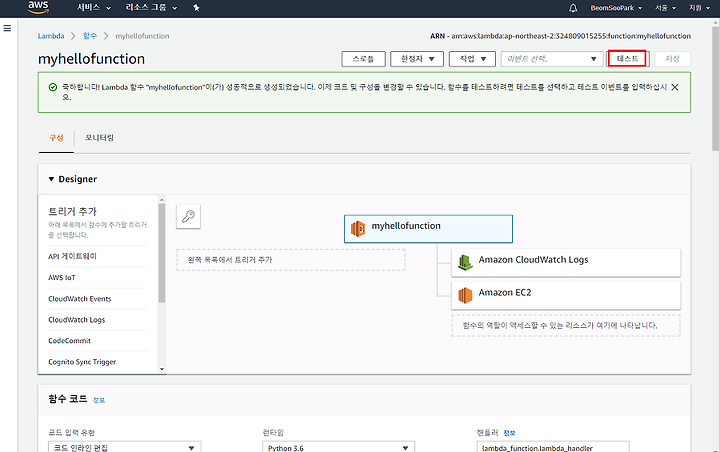Open the 함수 코드 정보 info link
The height and width of the screenshot is (452, 720).
[99, 400]
